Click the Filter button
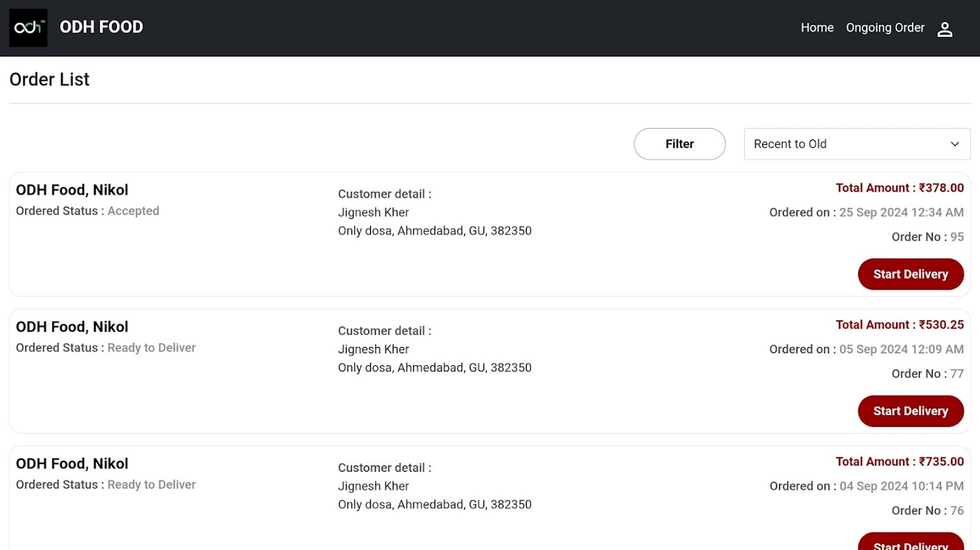The image size is (980, 550). tap(679, 144)
